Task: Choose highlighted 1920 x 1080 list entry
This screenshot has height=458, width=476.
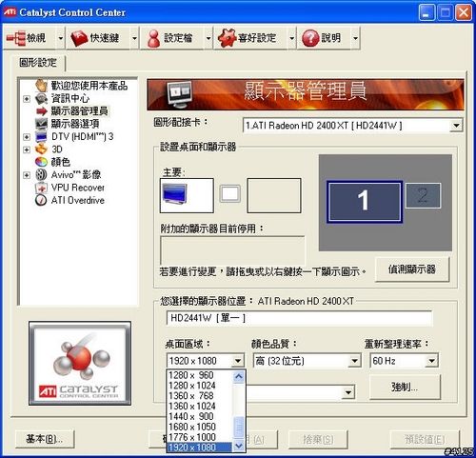Action: click(200, 448)
